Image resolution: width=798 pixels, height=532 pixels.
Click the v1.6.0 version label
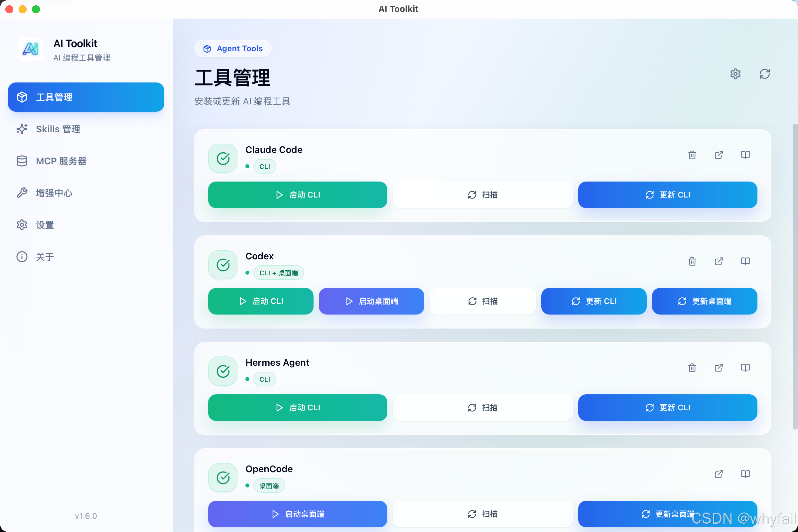tap(86, 516)
